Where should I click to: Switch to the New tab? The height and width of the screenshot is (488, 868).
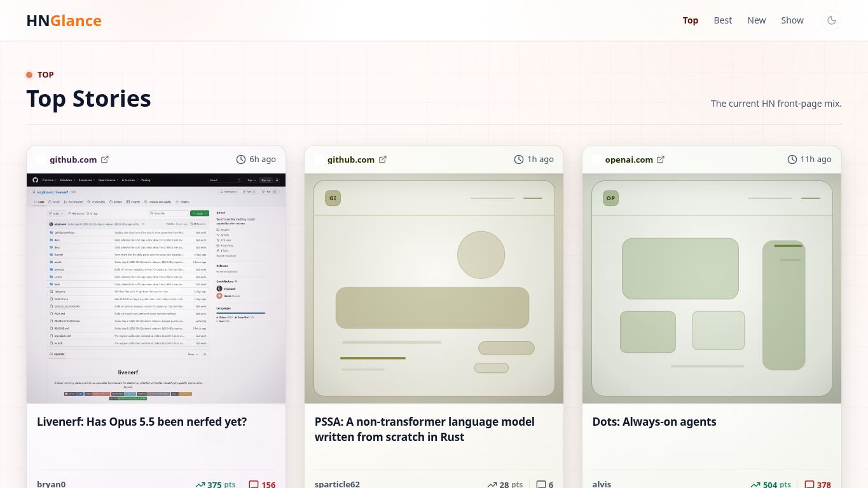click(x=757, y=20)
